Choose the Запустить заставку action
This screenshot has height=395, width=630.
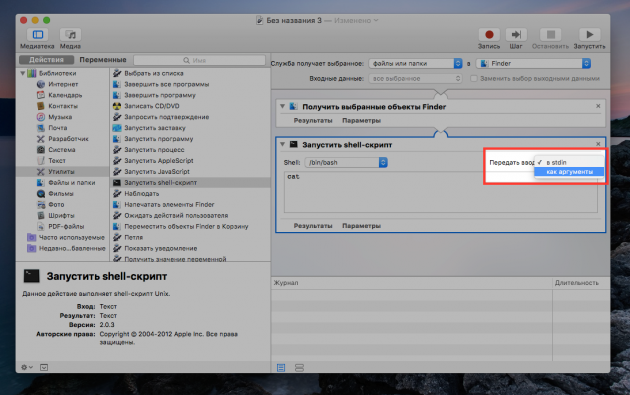tap(155, 128)
